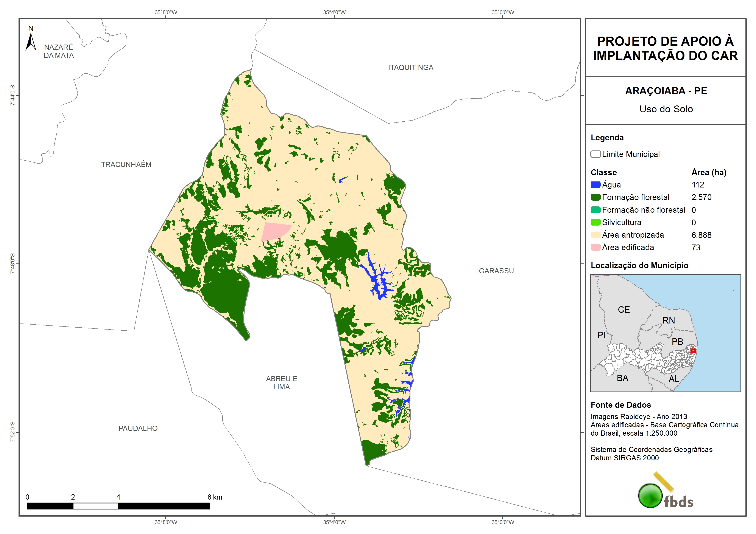The height and width of the screenshot is (534, 756).
Task: Click the PAUDALHO municipality label
Action: pyautogui.click(x=138, y=428)
